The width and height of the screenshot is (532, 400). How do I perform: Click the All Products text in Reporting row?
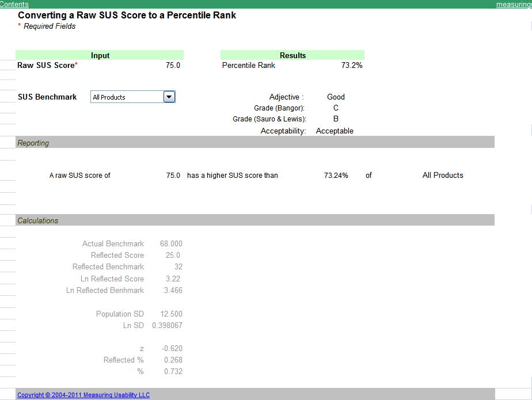tap(443, 176)
